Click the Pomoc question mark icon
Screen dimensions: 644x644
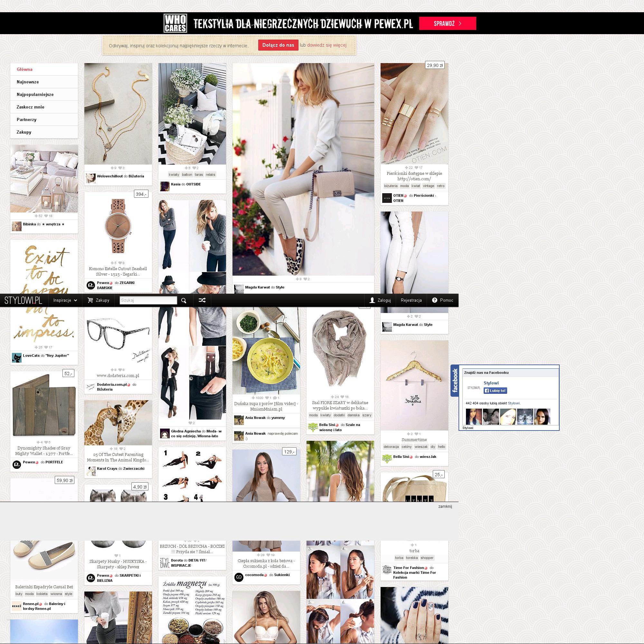434,300
